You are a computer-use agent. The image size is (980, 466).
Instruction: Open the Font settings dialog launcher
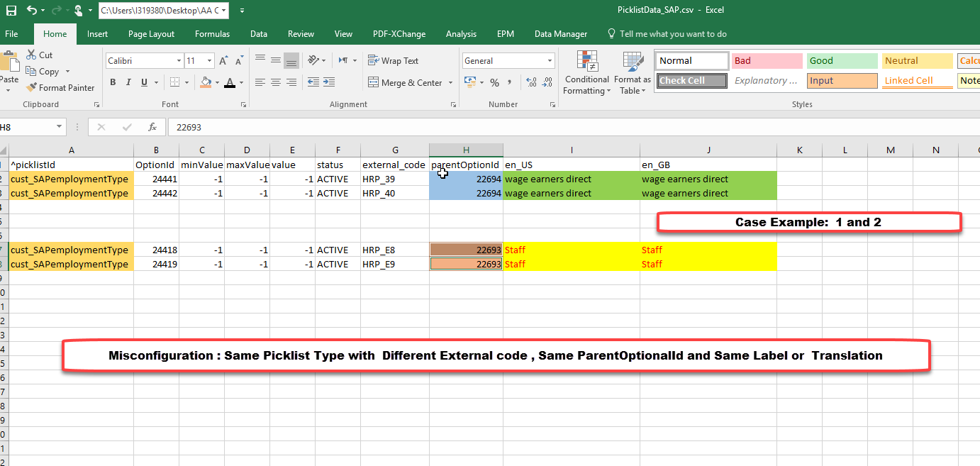pos(243,104)
